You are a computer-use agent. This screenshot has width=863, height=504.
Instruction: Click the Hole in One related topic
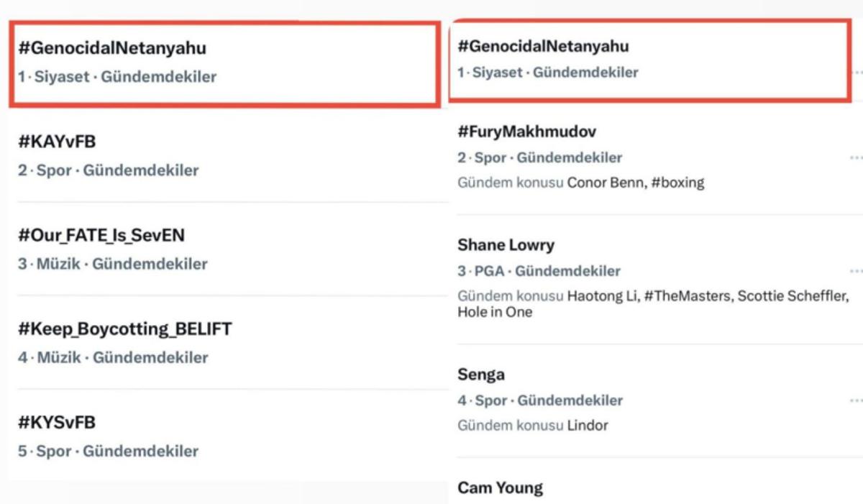tap(495, 312)
